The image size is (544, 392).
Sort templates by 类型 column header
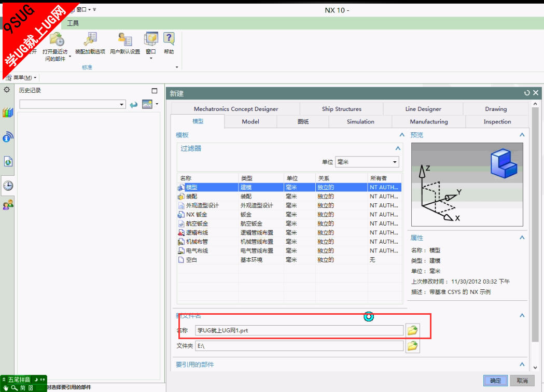pyautogui.click(x=261, y=178)
